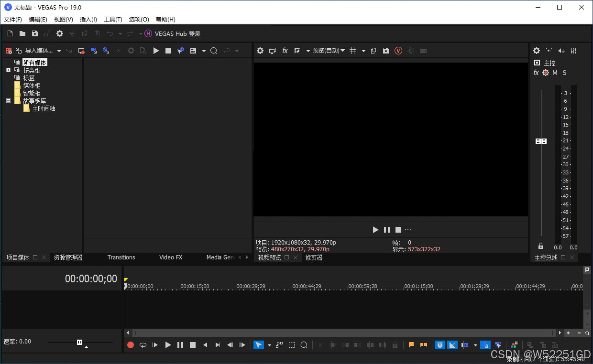Viewport: 593px width, 364px height.
Task: Select the normal edit arrow tool
Action: coord(258,345)
